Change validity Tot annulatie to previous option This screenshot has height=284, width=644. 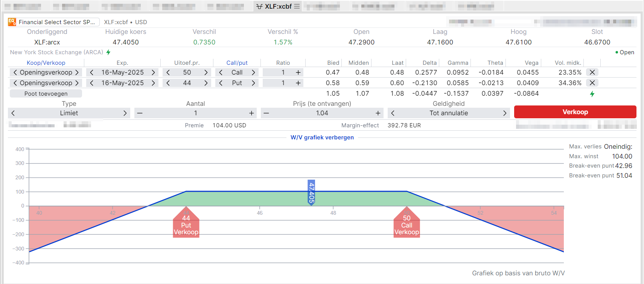(x=393, y=113)
